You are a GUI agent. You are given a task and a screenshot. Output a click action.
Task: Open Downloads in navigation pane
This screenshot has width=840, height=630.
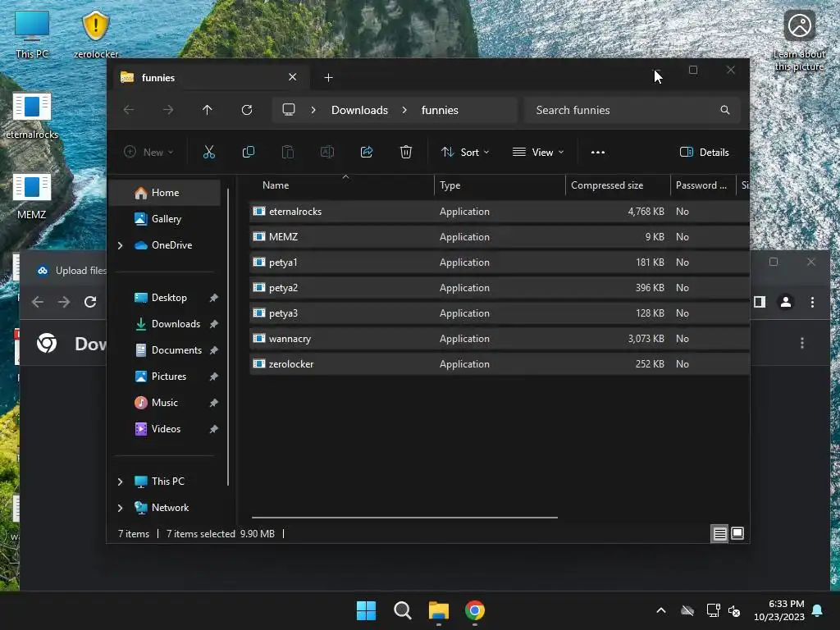pyautogui.click(x=164, y=323)
